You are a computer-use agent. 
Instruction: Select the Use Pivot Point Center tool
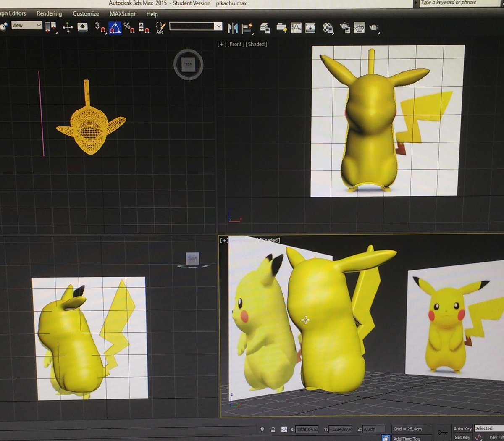tap(51, 28)
